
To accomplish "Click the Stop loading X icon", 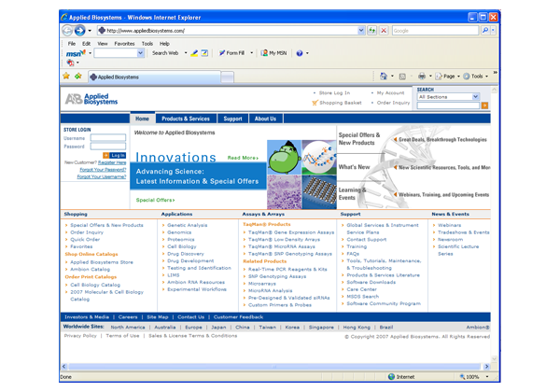I will pos(384,31).
